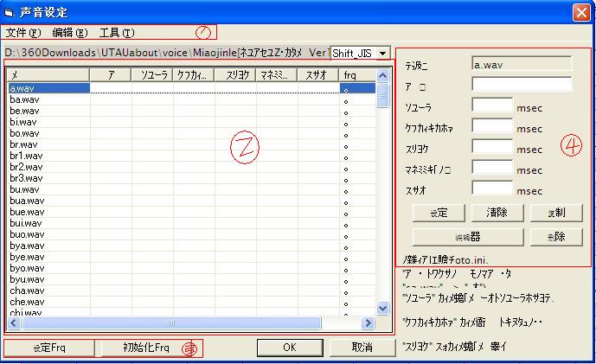Select the bue.wav row

(192, 212)
